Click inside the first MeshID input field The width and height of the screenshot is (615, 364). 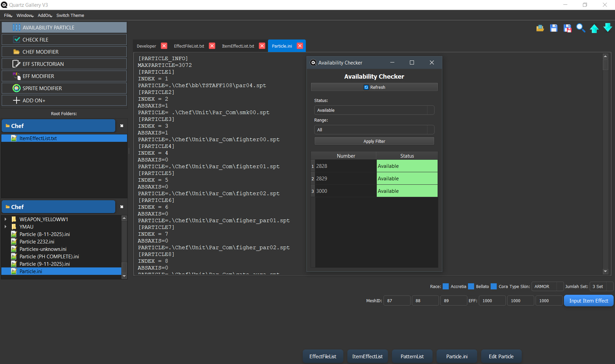click(396, 301)
